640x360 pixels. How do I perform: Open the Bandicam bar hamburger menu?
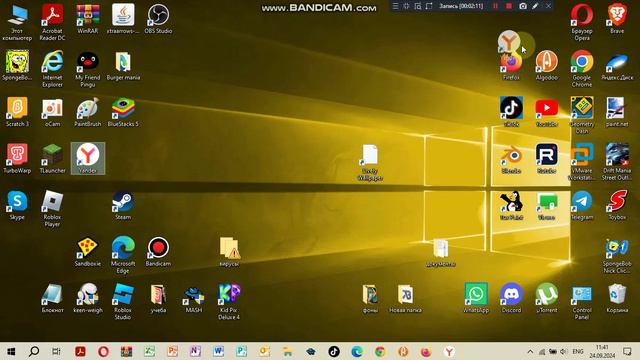click(x=395, y=6)
